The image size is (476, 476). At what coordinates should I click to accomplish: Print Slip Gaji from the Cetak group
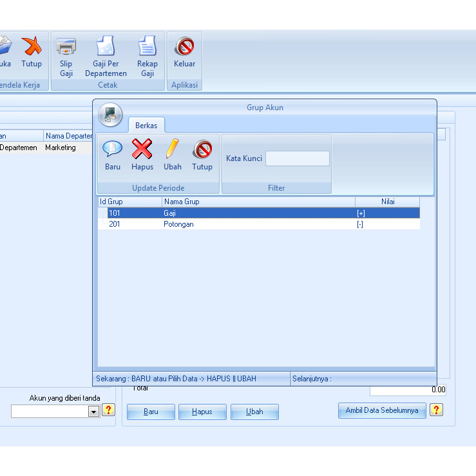[x=66, y=57]
